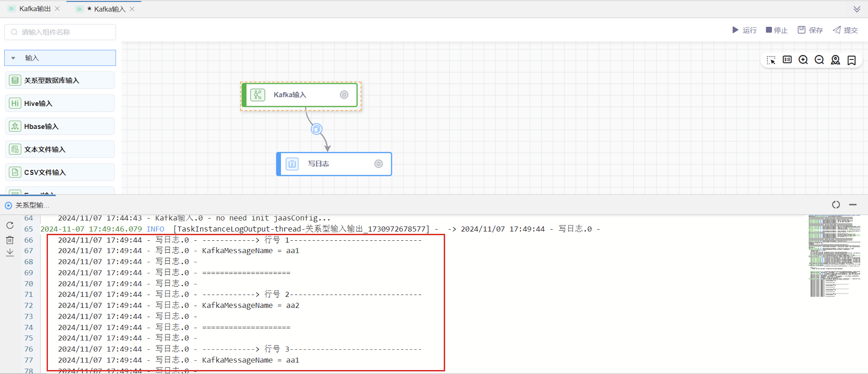Switch to the Kafka输出 tab
Viewport: 868px width, 374px height.
(x=34, y=9)
